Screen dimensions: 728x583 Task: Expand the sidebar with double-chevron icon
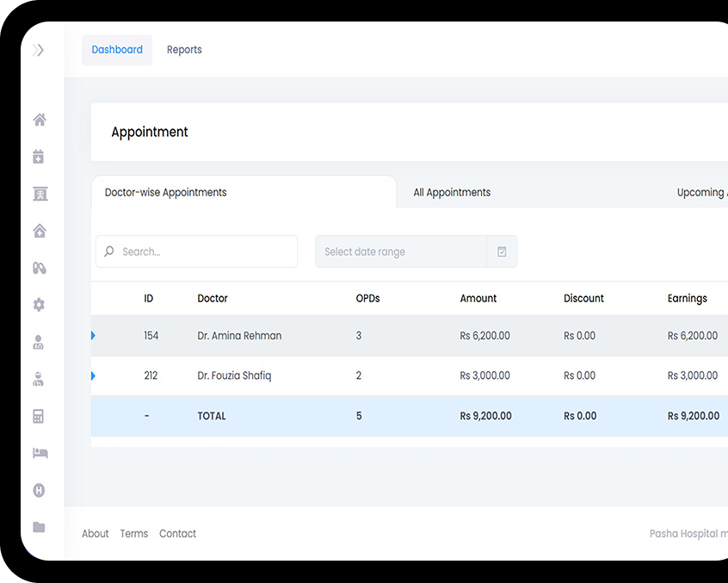pyautogui.click(x=38, y=50)
